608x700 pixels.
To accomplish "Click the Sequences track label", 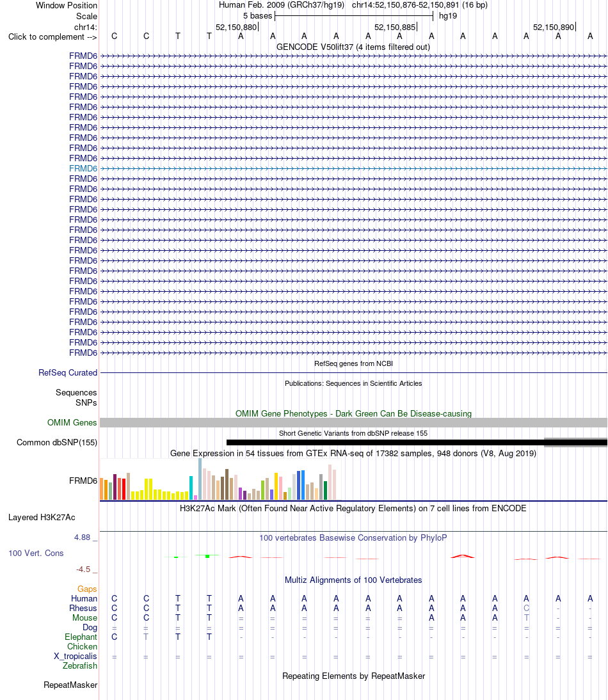I will (x=76, y=392).
